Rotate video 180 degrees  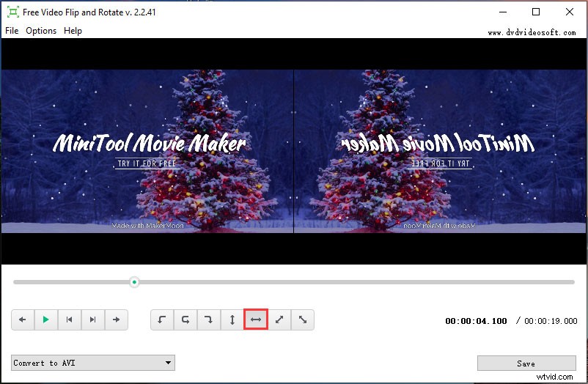click(x=185, y=320)
